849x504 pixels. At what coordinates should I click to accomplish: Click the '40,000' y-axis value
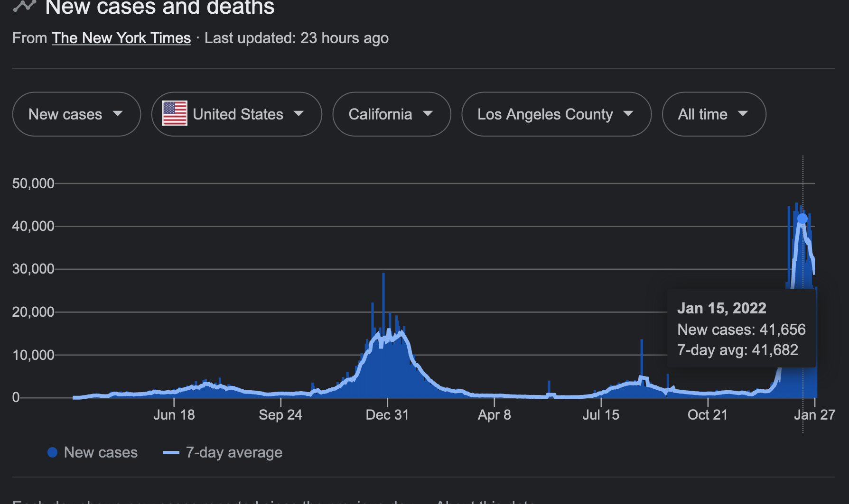pos(33,226)
